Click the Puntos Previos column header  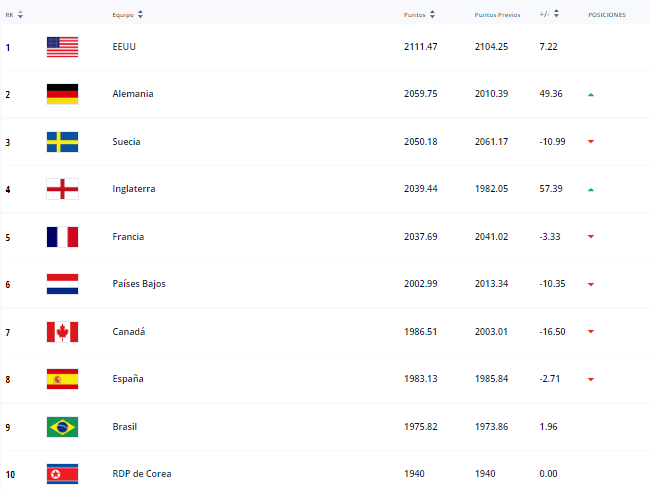click(x=497, y=15)
